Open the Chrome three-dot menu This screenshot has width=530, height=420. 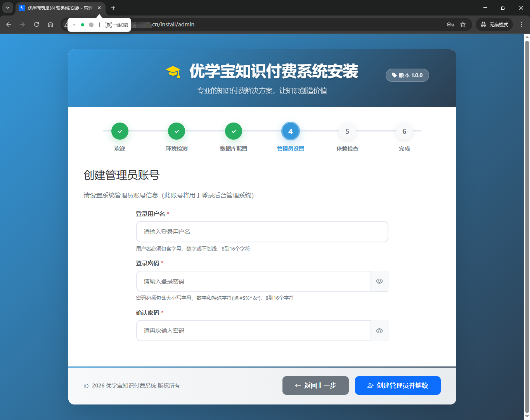pyautogui.click(x=521, y=24)
